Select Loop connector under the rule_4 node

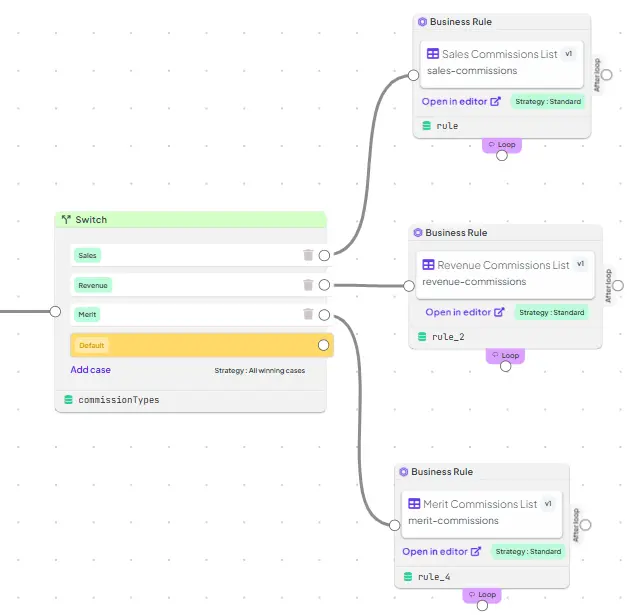(x=483, y=605)
